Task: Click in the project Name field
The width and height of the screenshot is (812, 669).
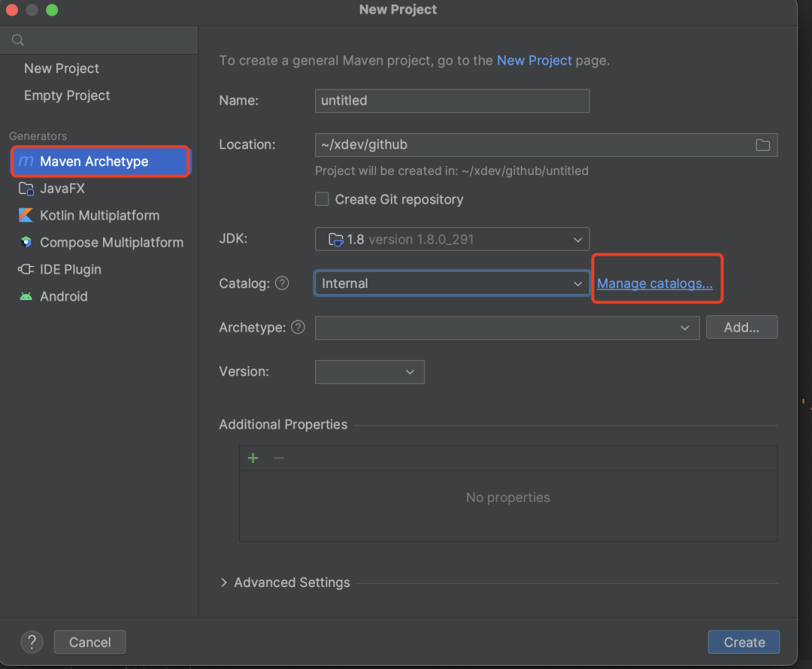Action: pos(452,101)
